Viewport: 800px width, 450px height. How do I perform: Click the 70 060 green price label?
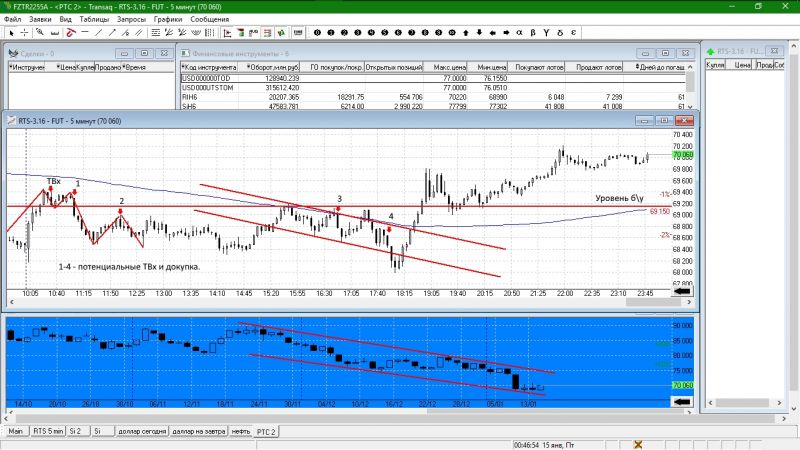[682, 155]
